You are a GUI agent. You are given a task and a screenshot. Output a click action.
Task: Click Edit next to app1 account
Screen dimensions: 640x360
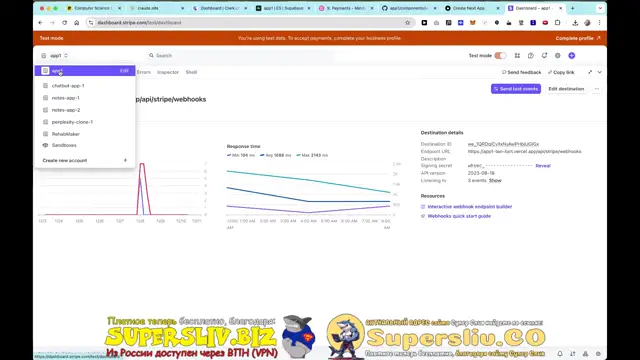point(124,71)
